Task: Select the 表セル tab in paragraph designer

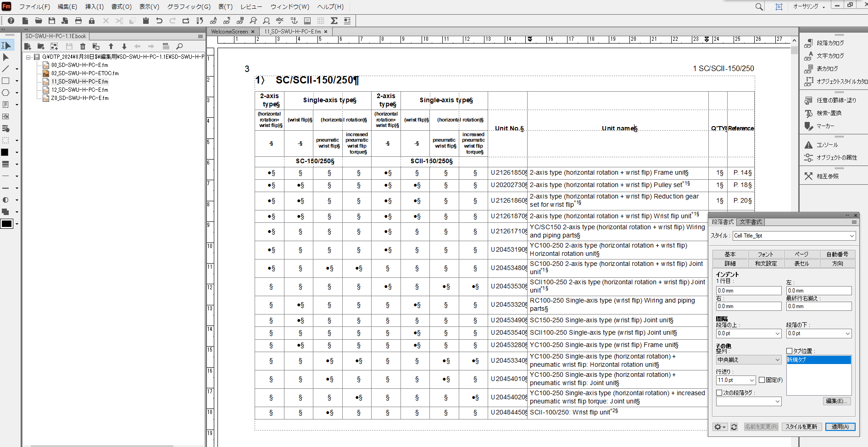Action: tap(801, 264)
